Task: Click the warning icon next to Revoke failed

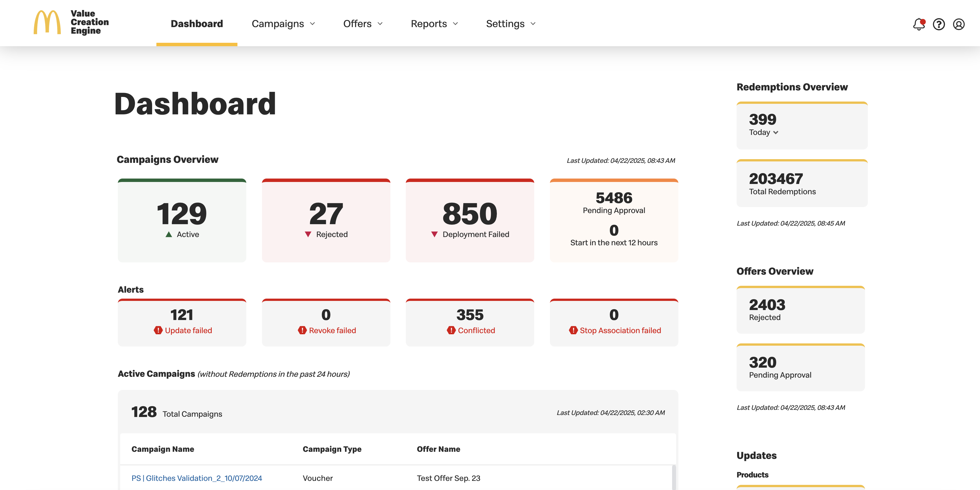Action: click(x=302, y=330)
